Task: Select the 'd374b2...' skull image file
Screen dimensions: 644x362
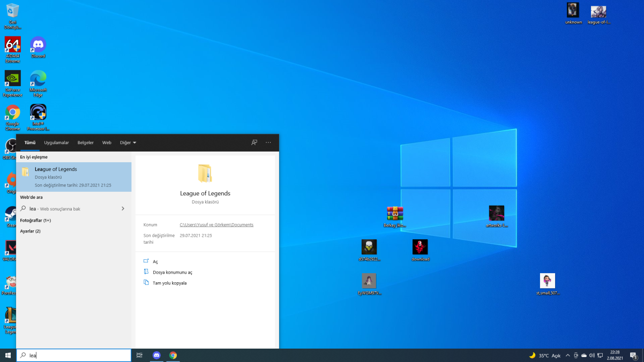Action: (369, 250)
